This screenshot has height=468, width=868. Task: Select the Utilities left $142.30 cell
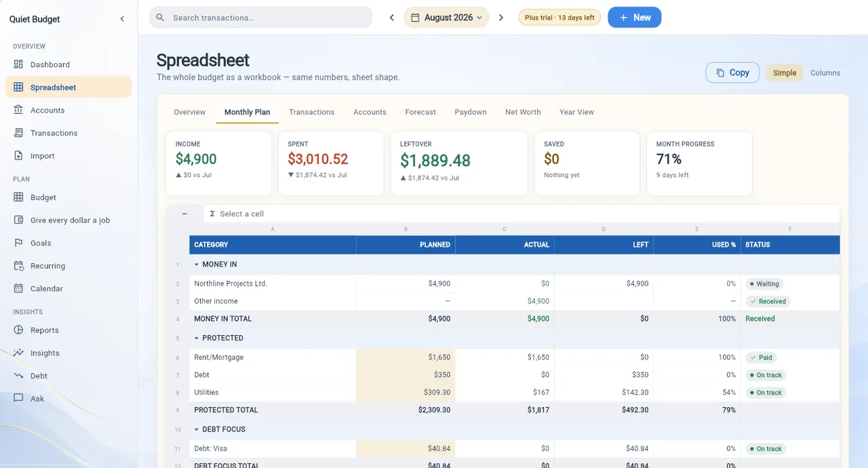coord(604,393)
